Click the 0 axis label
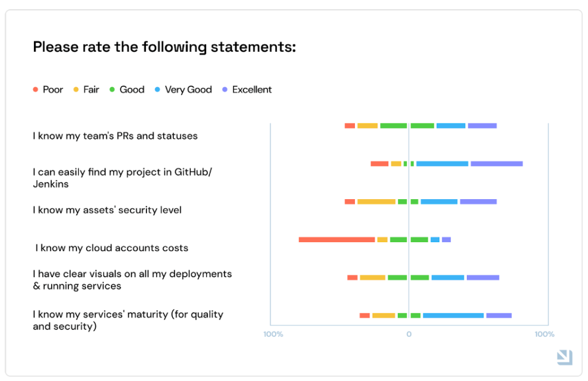 pyautogui.click(x=409, y=334)
